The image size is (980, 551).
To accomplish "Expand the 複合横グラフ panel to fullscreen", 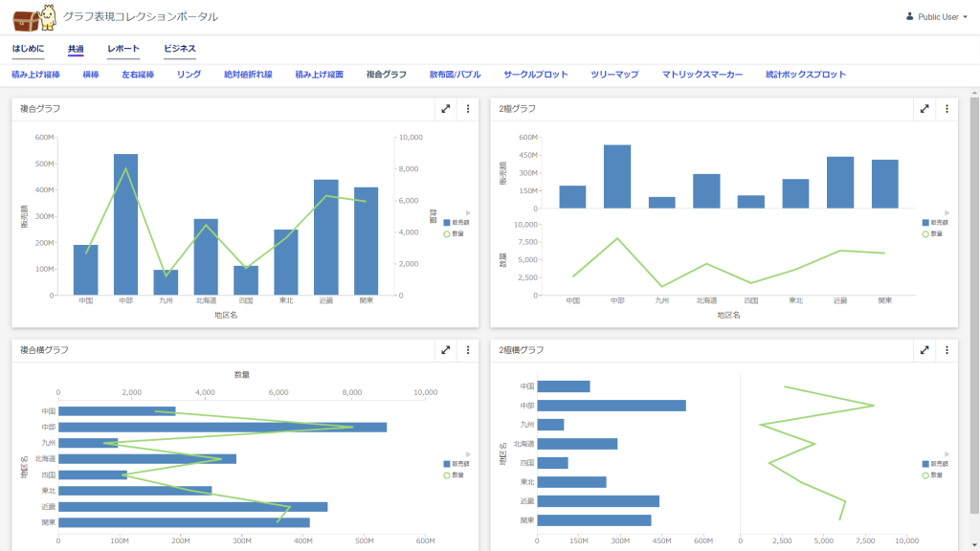I will (446, 350).
